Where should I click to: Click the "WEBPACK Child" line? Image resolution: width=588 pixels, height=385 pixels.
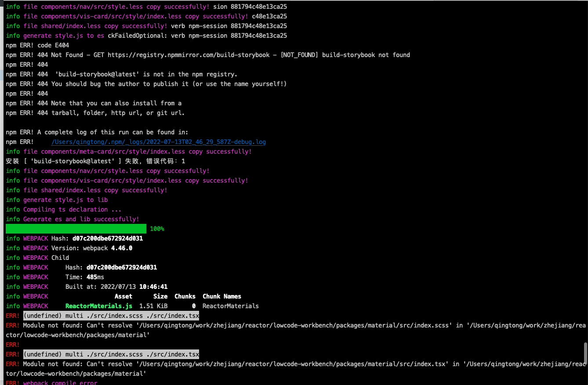(37, 258)
